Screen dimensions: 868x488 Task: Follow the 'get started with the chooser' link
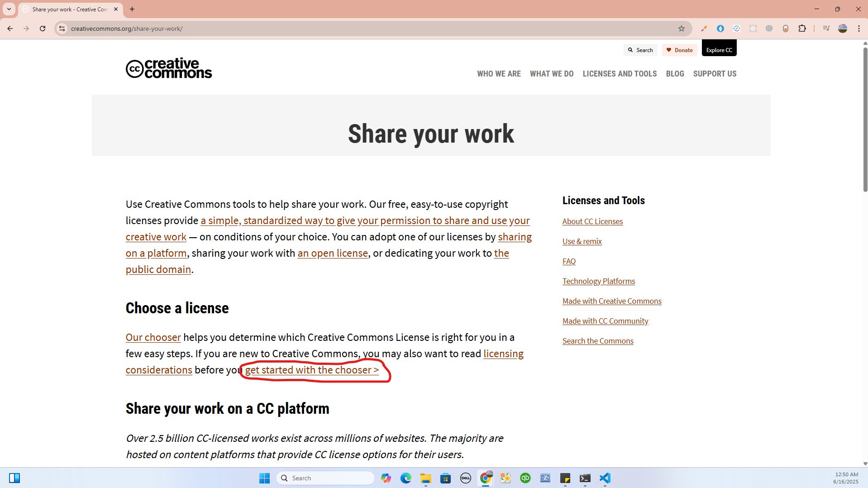312,370
